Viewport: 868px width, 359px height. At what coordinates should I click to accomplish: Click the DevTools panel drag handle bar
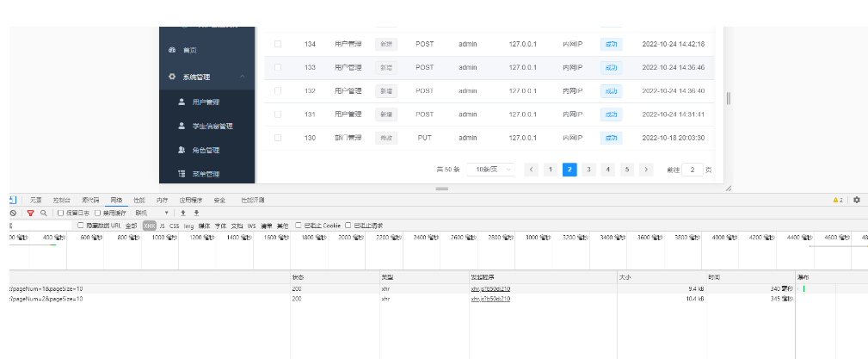point(442,189)
